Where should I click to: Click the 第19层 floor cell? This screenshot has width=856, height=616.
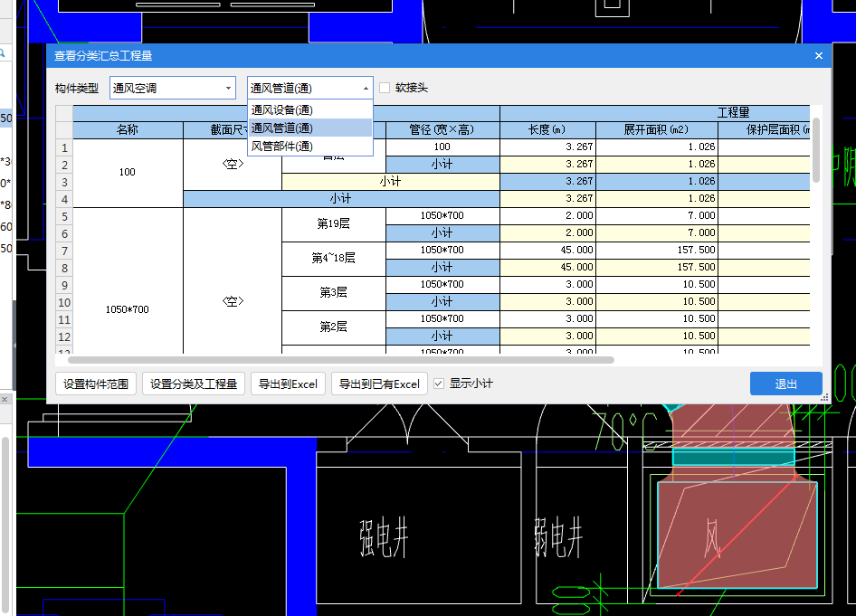pos(334,224)
